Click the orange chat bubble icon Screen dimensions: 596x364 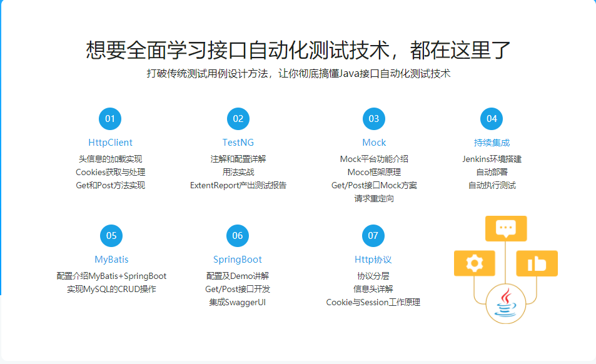[x=506, y=228]
